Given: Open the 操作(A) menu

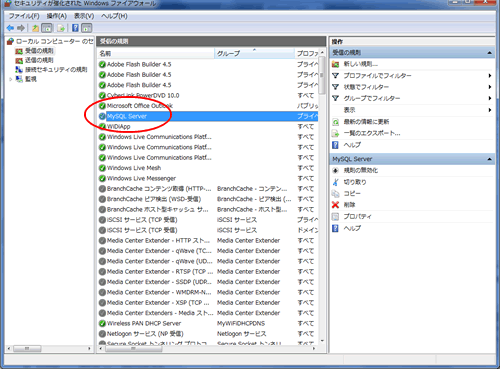Looking at the screenshot, I should pyautogui.click(x=56, y=16).
